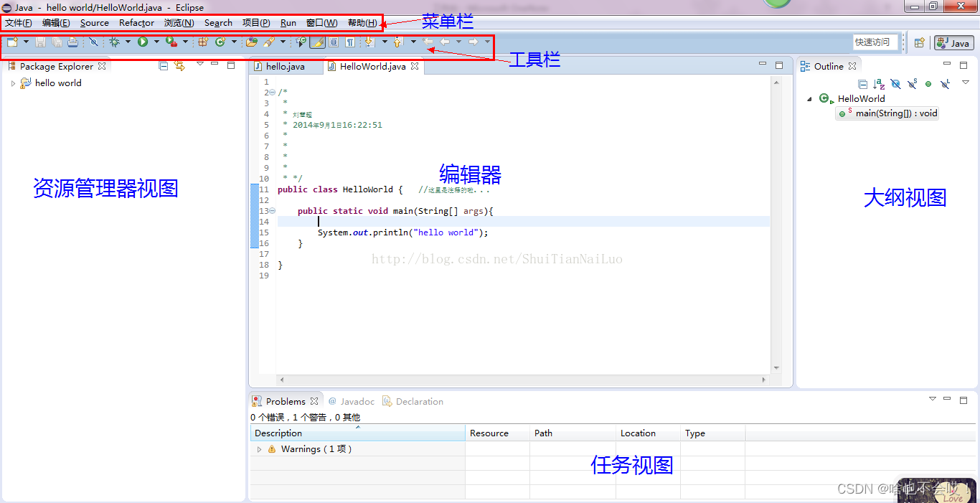Expand the Warnings (1 项) row
Image resolution: width=980 pixels, height=503 pixels.
[260, 449]
